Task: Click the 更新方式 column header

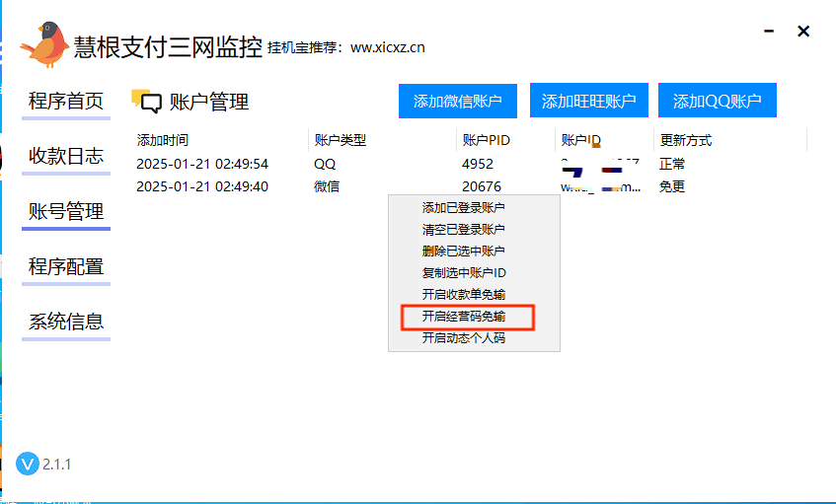Action: (730, 140)
